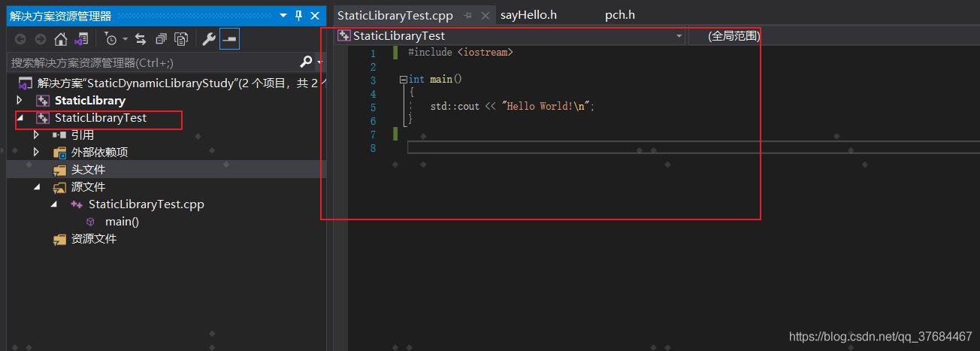The image size is (980, 351).
Task: Select StaticLibraryTest.cpp in the tree
Action: click(147, 204)
